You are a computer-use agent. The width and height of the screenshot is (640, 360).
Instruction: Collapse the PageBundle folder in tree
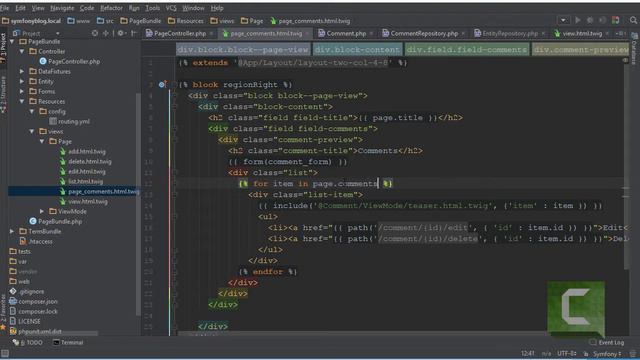click(12, 42)
